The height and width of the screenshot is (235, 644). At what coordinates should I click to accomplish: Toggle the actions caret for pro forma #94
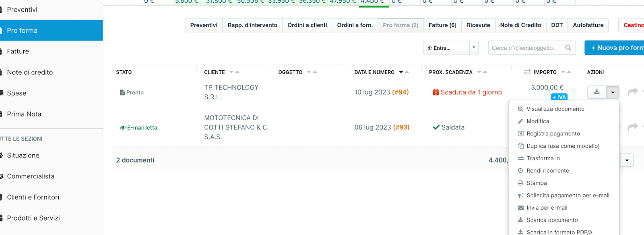point(613,92)
